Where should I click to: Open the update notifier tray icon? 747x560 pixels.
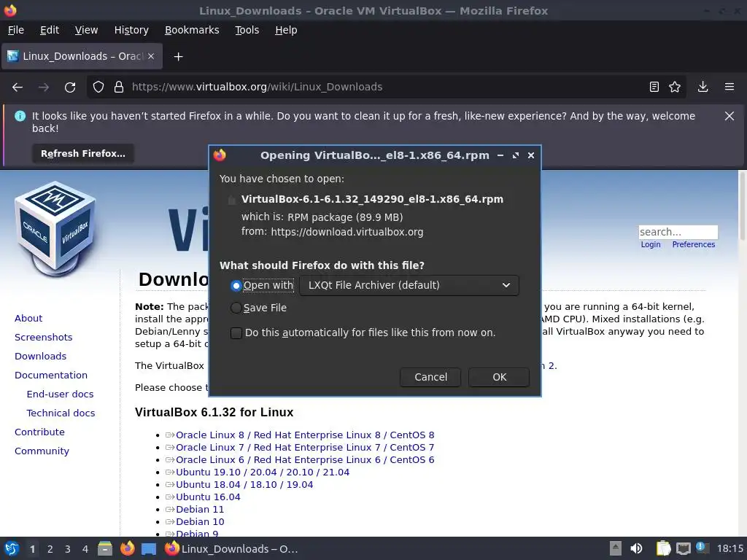coord(702,548)
